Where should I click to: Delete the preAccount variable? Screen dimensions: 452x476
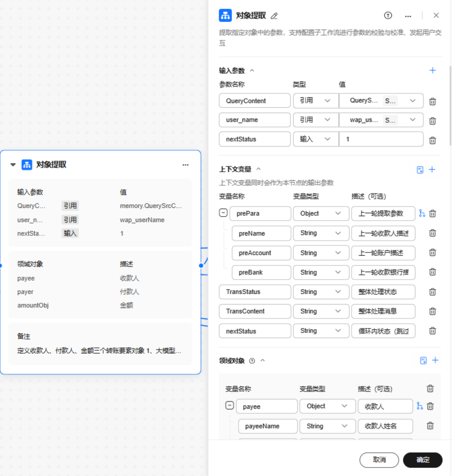(432, 252)
